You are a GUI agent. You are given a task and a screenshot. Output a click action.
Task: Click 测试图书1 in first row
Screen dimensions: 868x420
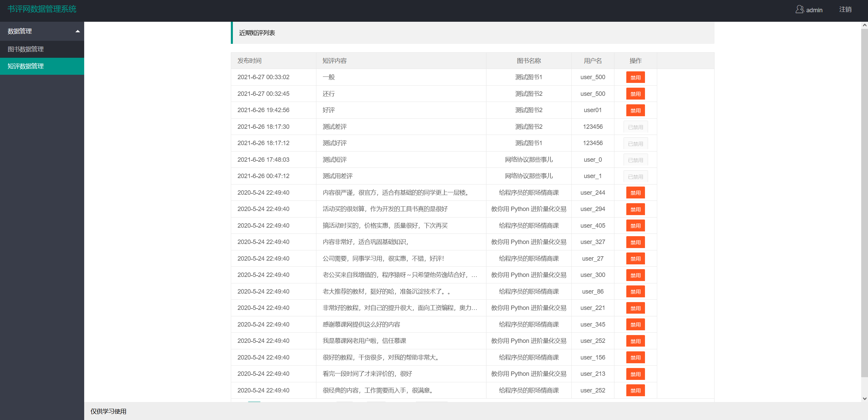tap(529, 77)
